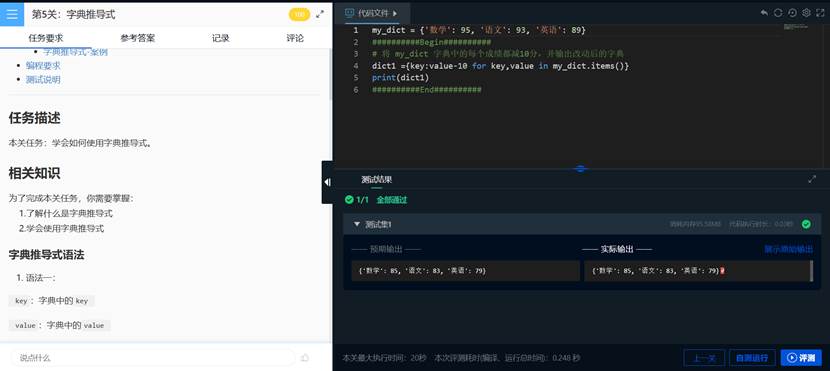Follow the 字典推导式-案例 link
This screenshot has width=830, height=371.
pos(75,52)
